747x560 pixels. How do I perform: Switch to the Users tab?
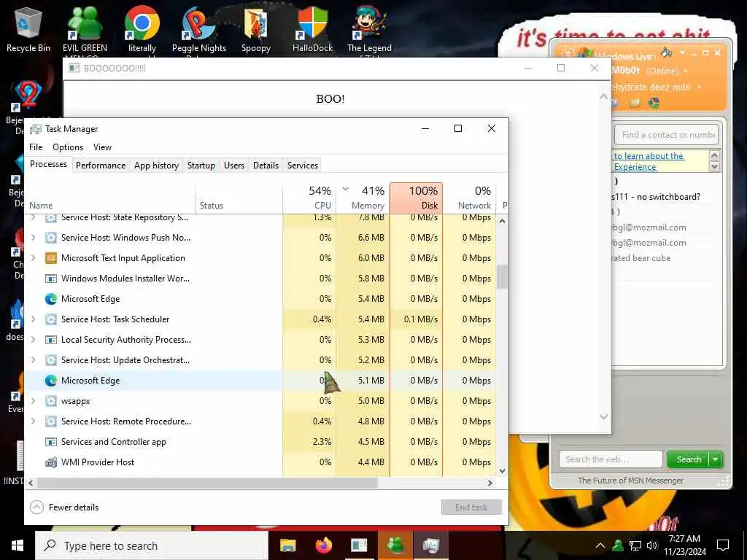234,166
